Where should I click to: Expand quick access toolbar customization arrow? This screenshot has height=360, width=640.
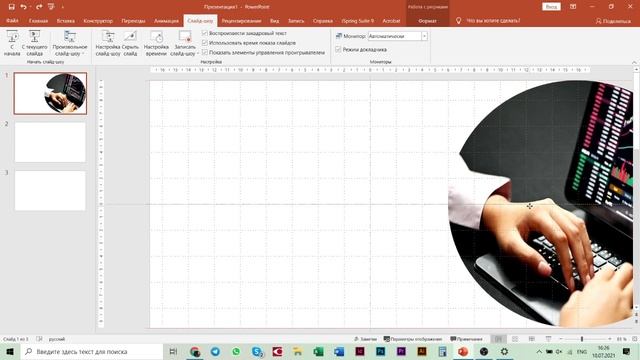pyautogui.click(x=62, y=7)
